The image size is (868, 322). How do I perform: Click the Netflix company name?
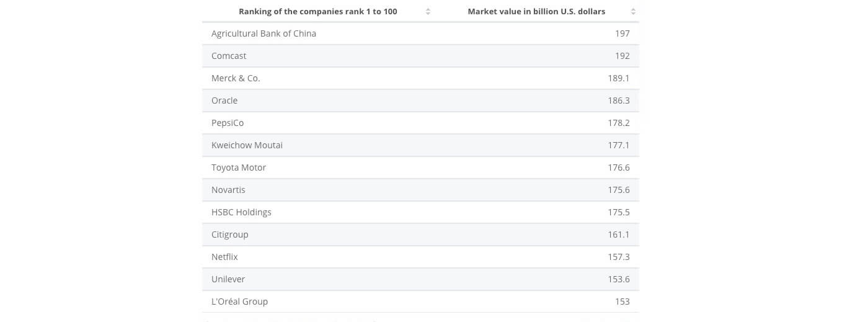pyautogui.click(x=224, y=257)
